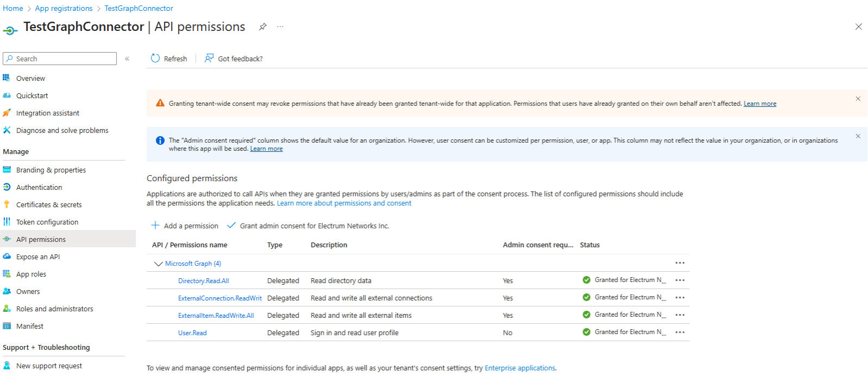Click the Diagnose wrench icon
The height and width of the screenshot is (384, 868).
7,130
